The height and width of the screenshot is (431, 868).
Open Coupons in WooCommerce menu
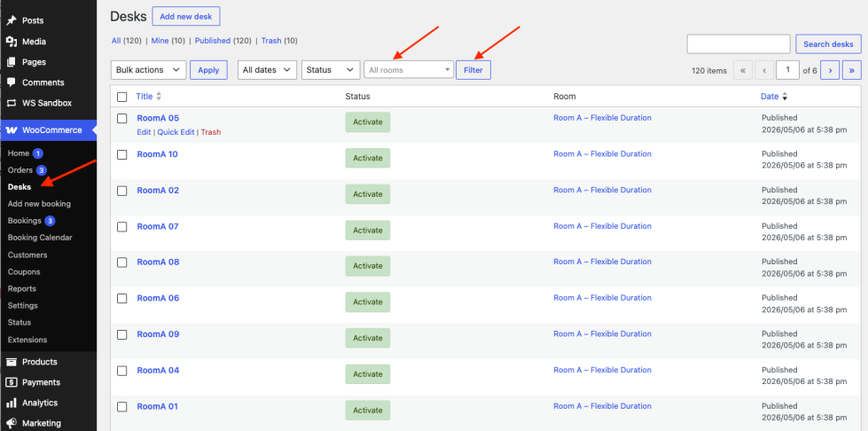(24, 272)
